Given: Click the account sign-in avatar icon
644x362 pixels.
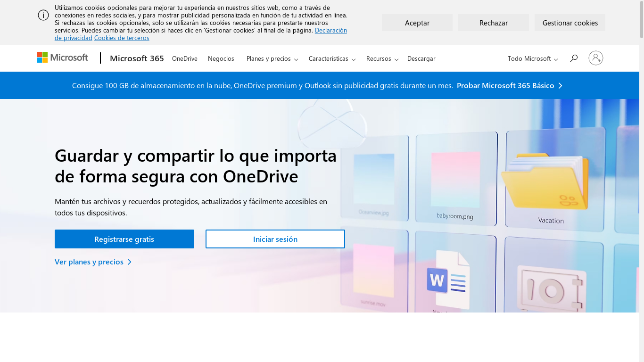Looking at the screenshot, I should (x=596, y=58).
